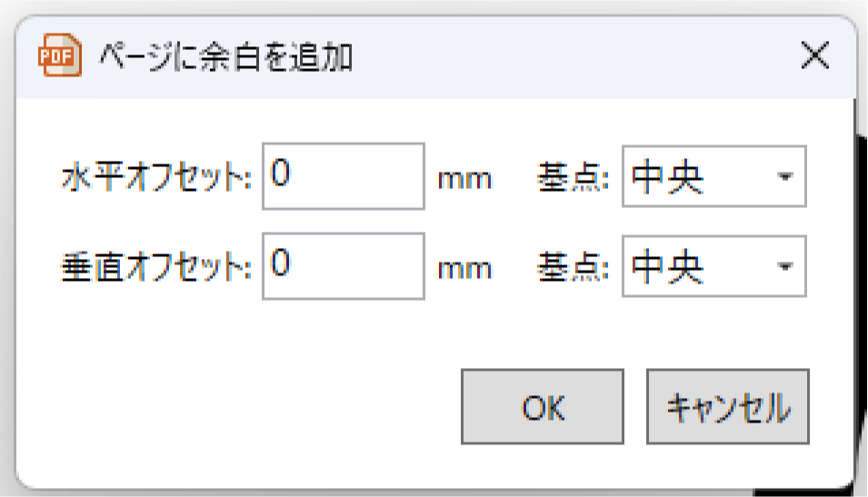Viewport: 868px width, 497px height.
Task: Click the mm unit beside 垂直オフセット
Action: tap(464, 269)
